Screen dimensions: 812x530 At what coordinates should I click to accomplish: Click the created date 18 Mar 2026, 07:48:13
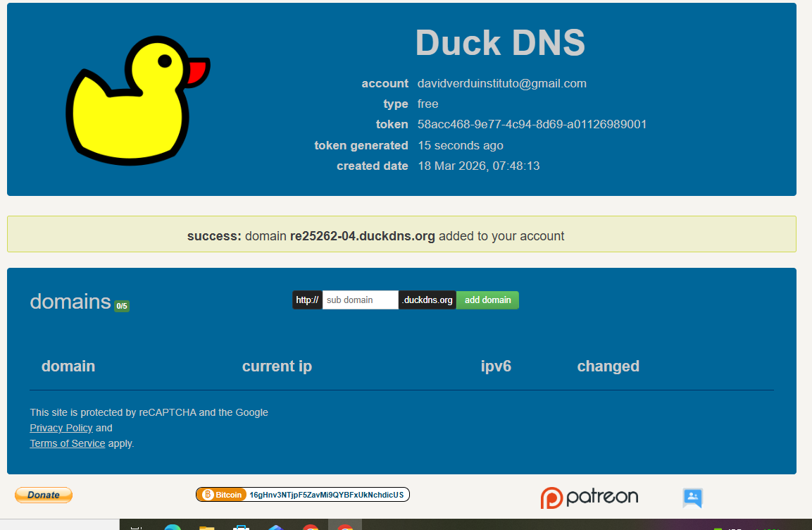[x=478, y=166]
